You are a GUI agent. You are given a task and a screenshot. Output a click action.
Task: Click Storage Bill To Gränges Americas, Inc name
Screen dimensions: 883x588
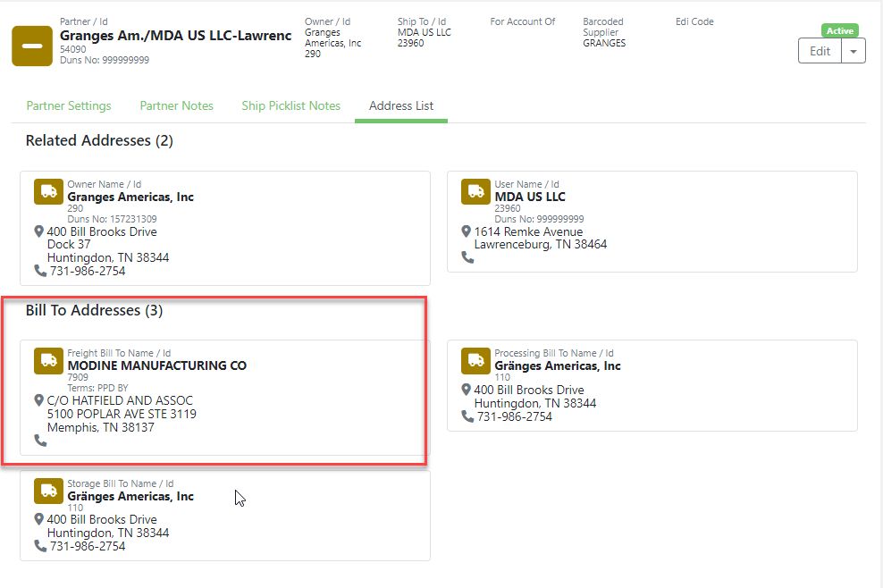[130, 496]
